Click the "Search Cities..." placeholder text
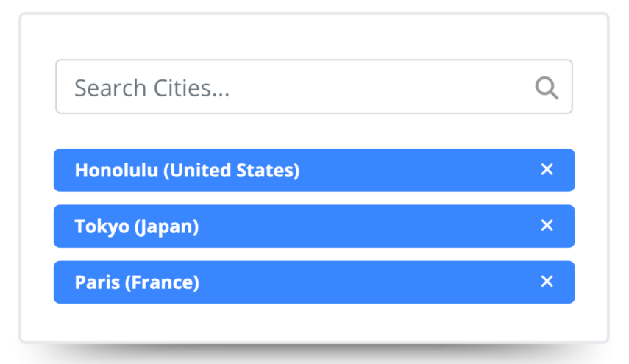This screenshot has height=364, width=629. click(x=152, y=88)
